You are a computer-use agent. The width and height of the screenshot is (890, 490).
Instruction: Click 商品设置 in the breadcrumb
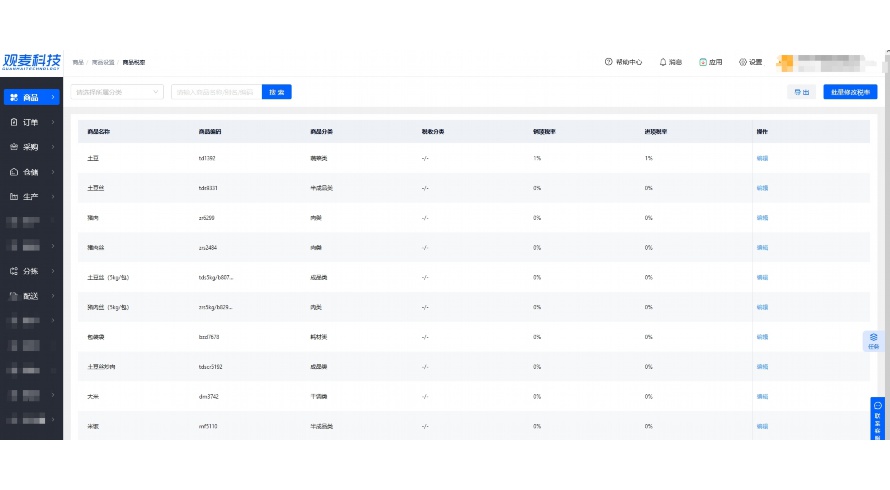(x=103, y=62)
